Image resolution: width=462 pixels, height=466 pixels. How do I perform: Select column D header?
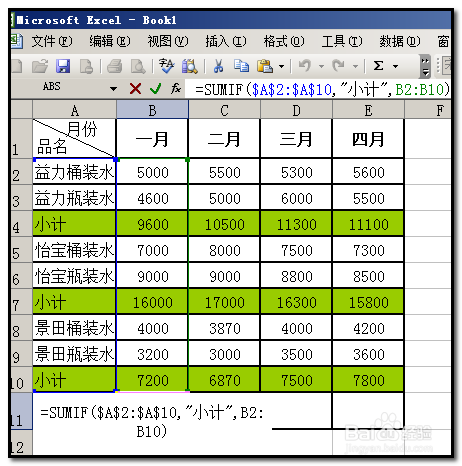click(x=296, y=110)
